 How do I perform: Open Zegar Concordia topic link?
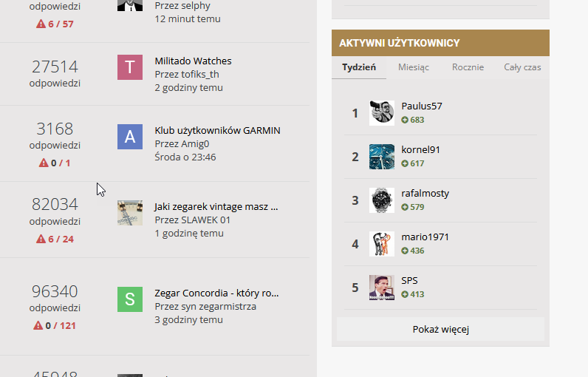click(x=216, y=293)
